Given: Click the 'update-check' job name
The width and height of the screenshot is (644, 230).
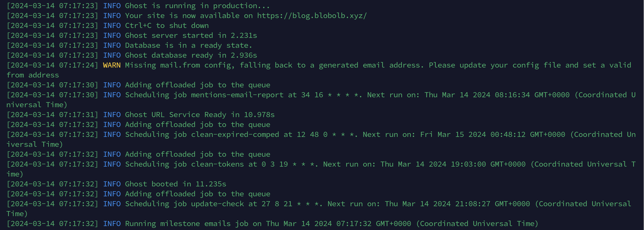Looking at the screenshot, I should [x=217, y=204].
